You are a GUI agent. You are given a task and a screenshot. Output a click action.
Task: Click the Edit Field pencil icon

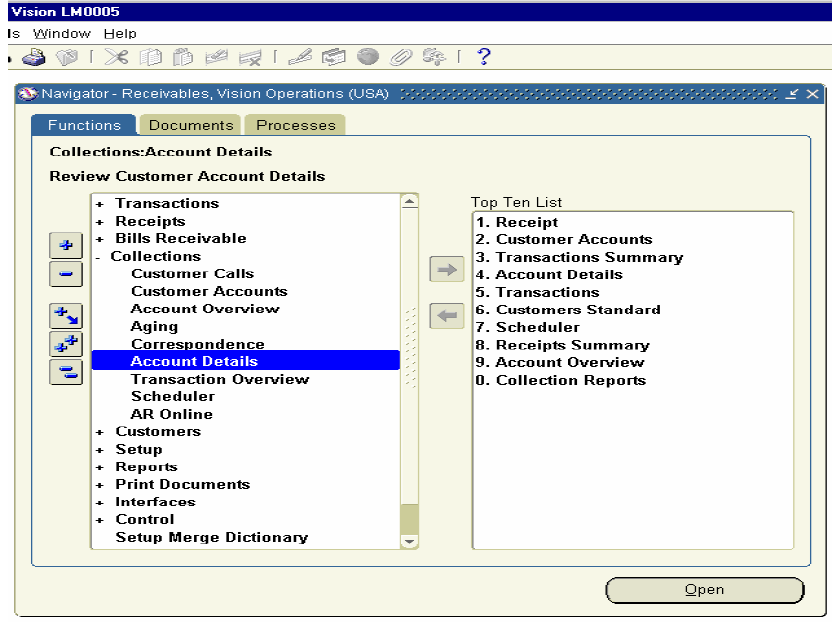[300, 57]
